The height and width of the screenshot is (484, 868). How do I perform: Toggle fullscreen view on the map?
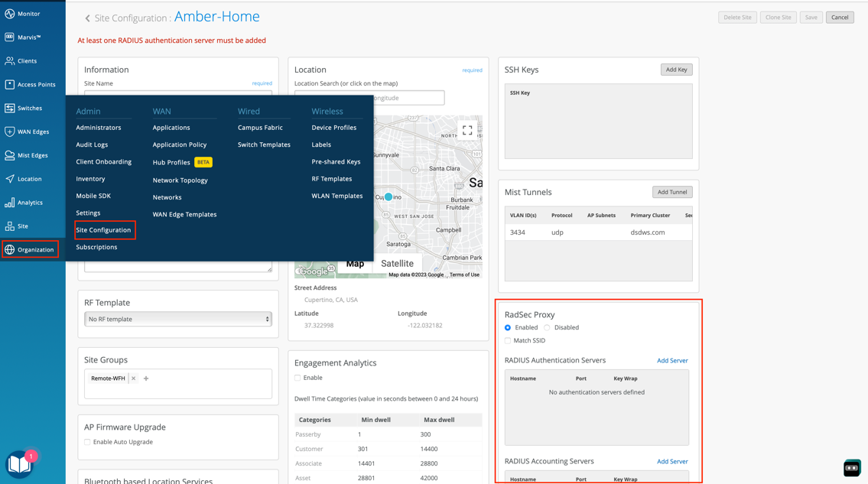point(467,131)
